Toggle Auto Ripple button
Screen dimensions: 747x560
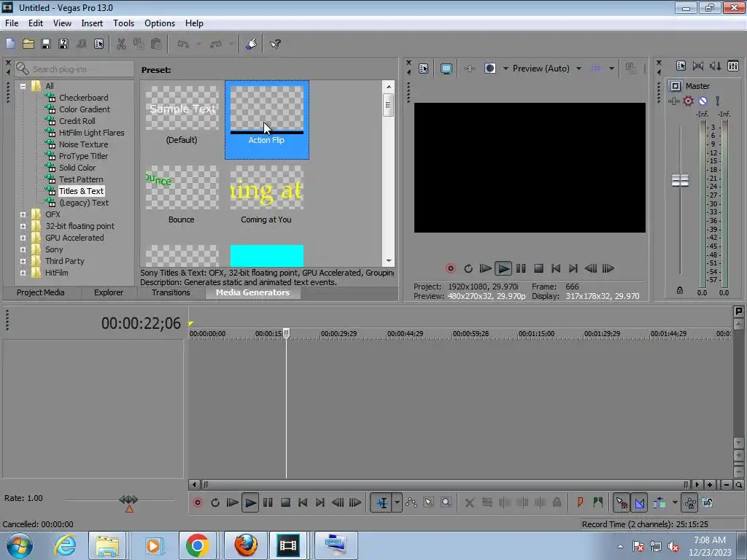click(659, 502)
